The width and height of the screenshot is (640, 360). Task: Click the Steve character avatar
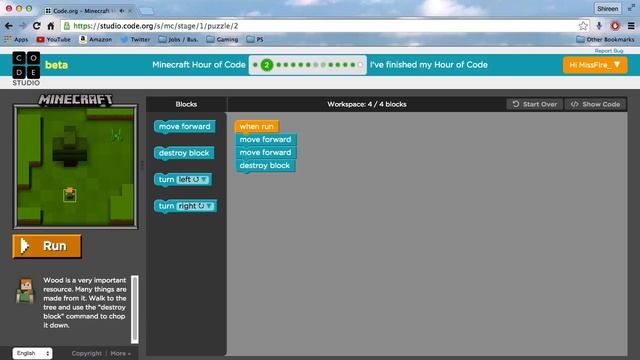26,290
